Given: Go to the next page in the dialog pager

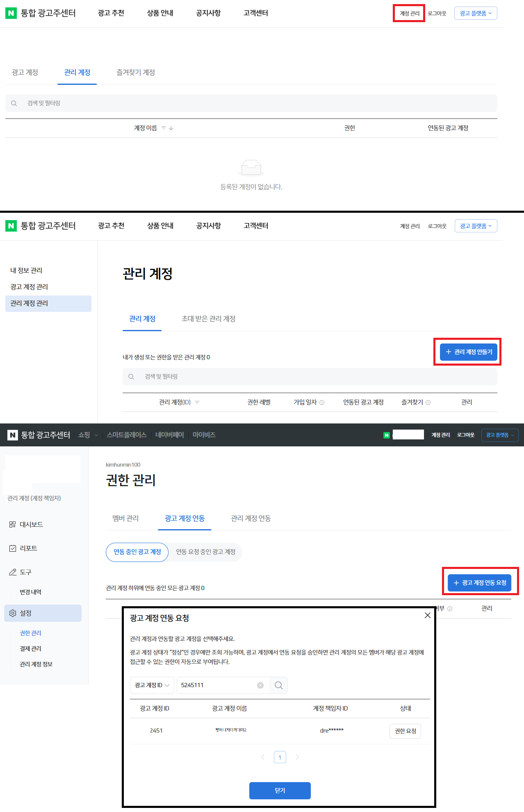Looking at the screenshot, I should [x=297, y=757].
